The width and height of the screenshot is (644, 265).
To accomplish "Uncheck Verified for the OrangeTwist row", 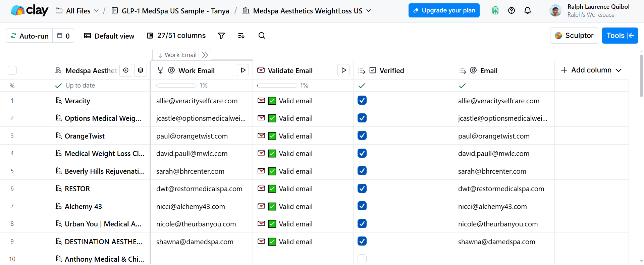I will tap(362, 136).
